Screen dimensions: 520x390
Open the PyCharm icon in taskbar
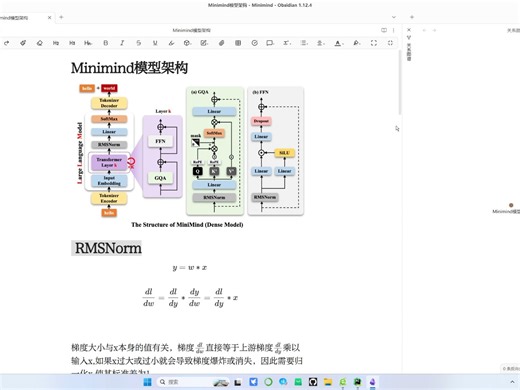click(358, 382)
